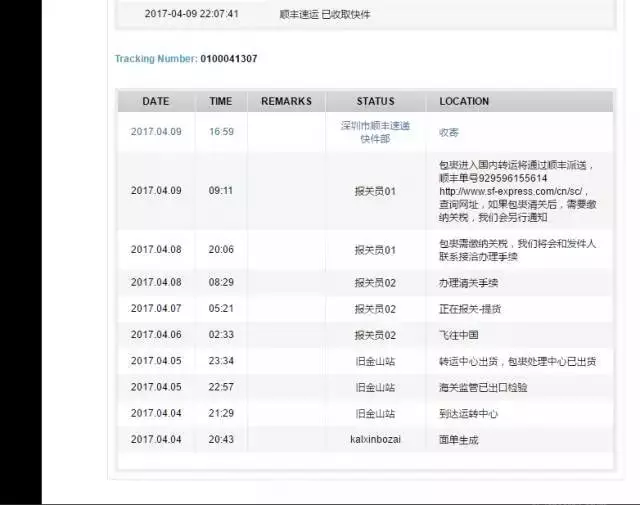Click the 飞往中国 location text

coord(459,335)
